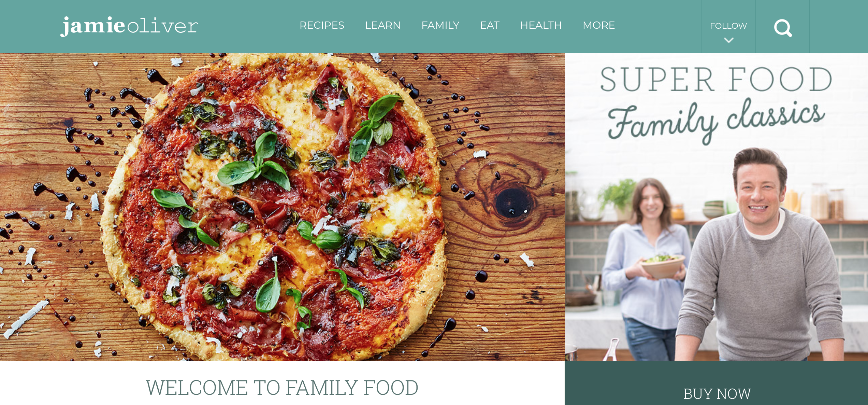Open the Eat nav item
The image size is (868, 405).
click(490, 25)
